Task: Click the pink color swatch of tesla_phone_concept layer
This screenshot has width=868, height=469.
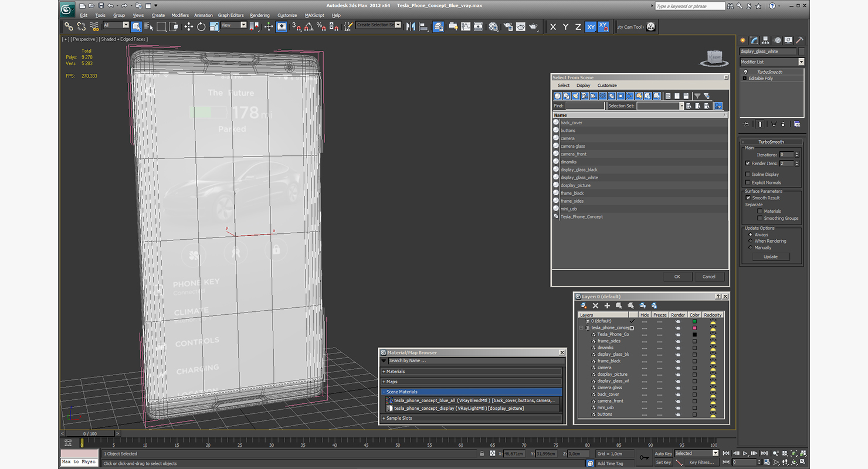Action: pyautogui.click(x=694, y=328)
